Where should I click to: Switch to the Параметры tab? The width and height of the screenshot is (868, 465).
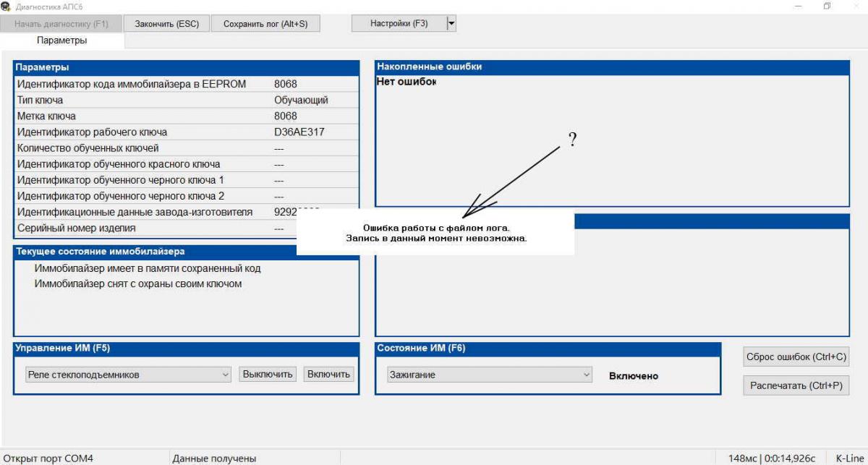click(x=62, y=40)
